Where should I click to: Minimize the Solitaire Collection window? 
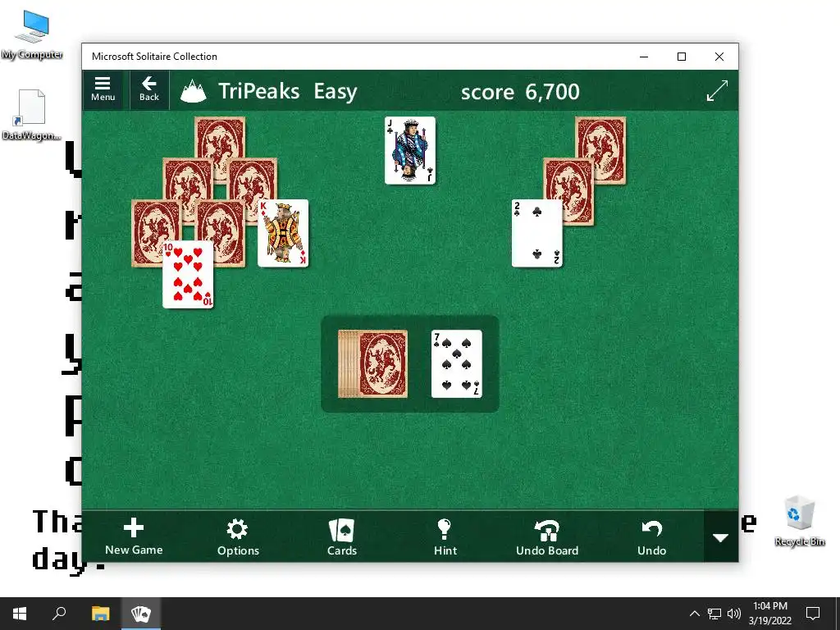point(644,57)
